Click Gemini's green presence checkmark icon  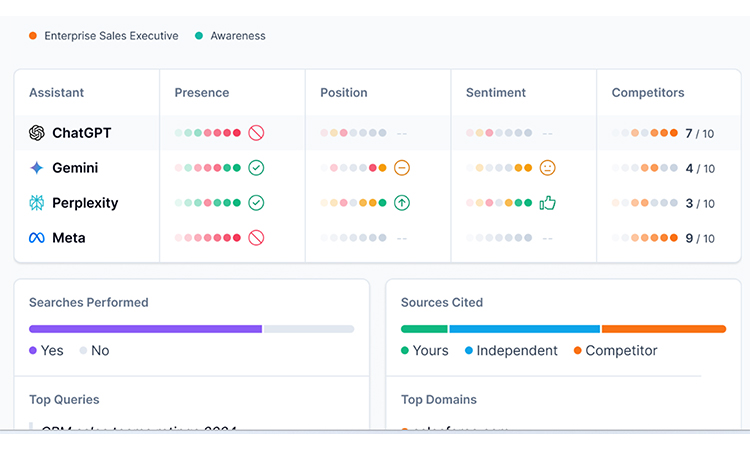256,168
